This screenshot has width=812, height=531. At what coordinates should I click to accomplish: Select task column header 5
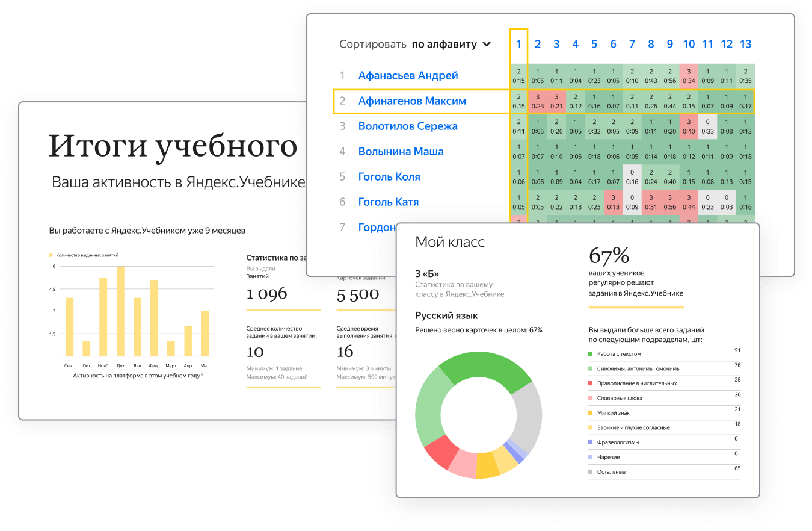tap(594, 44)
